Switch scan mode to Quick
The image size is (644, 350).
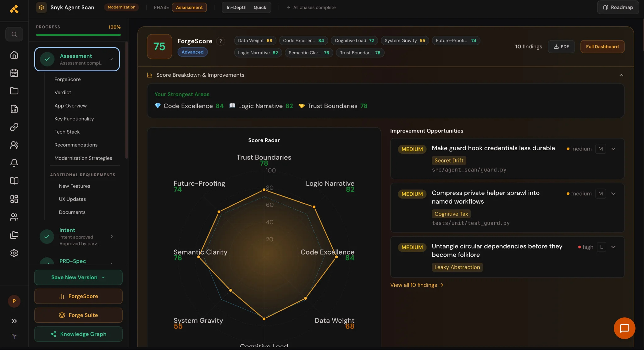click(260, 8)
